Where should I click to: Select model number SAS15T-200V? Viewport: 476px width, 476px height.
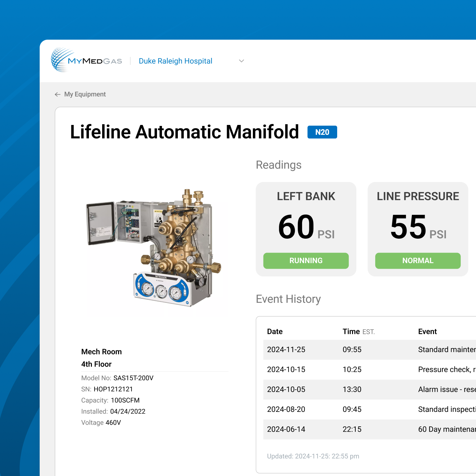point(134,378)
